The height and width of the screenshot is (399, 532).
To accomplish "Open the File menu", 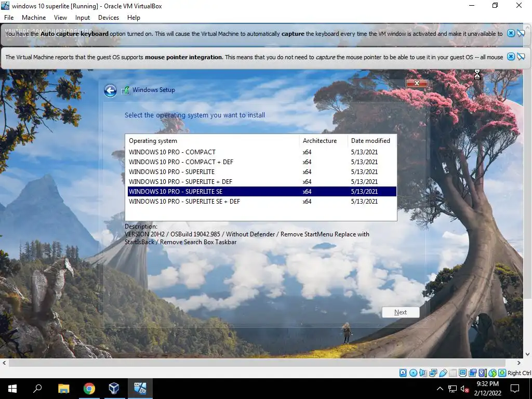I will [9, 18].
